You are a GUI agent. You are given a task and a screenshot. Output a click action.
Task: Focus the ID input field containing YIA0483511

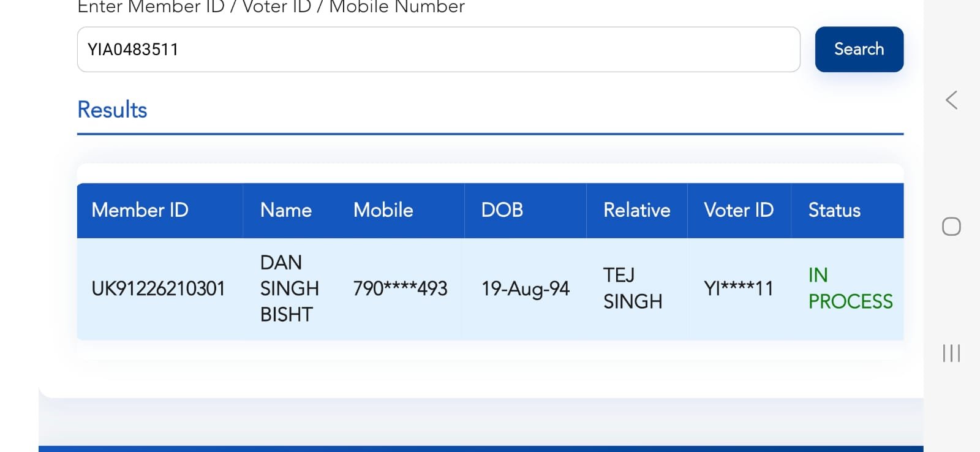coord(438,49)
